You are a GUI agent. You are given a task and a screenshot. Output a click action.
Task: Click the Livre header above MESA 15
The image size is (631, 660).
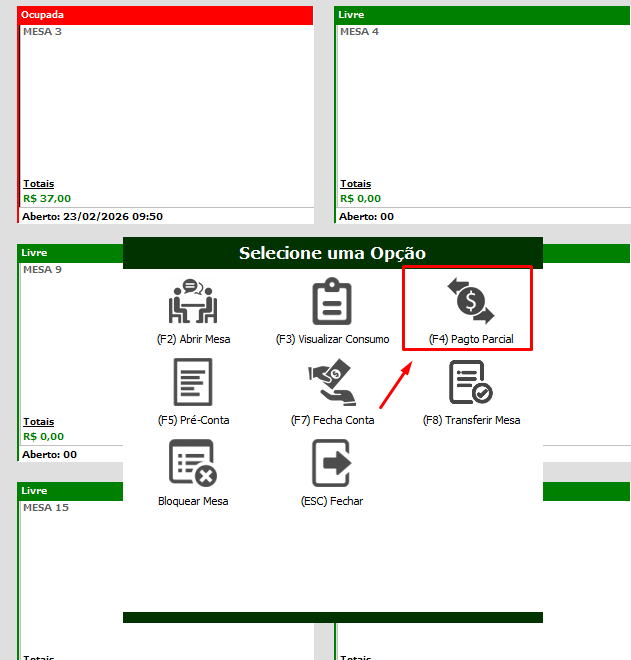(x=70, y=491)
